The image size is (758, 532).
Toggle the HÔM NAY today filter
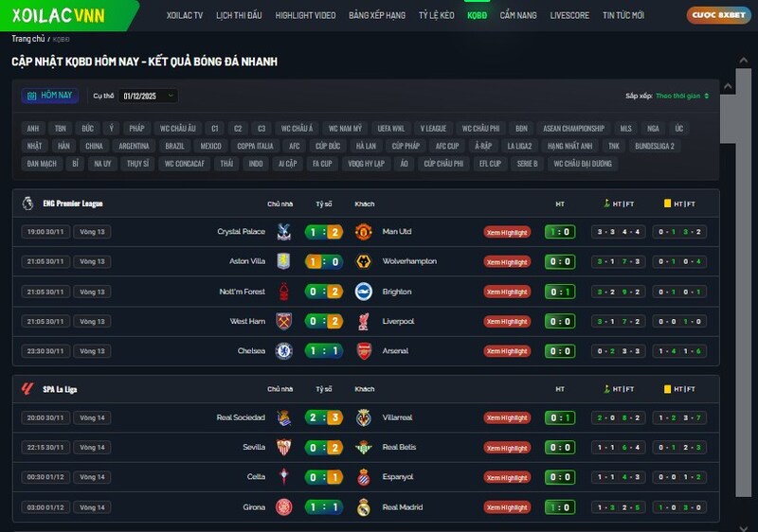50,96
